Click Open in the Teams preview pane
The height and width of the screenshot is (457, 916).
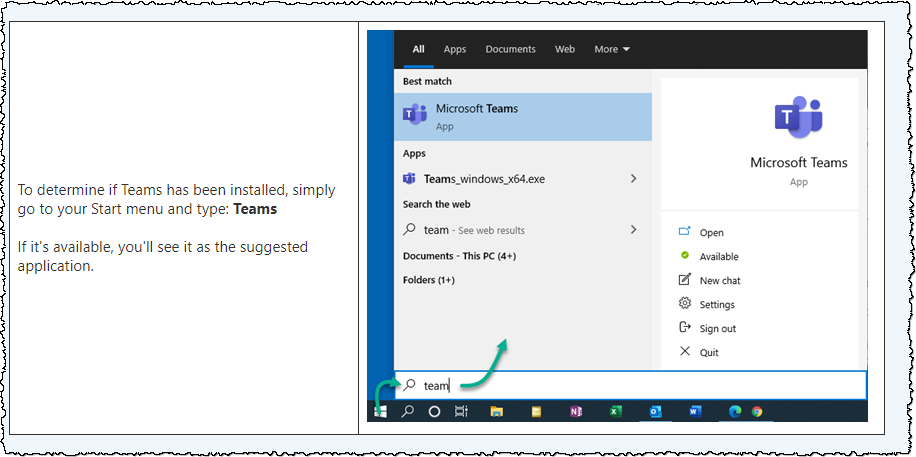pyautogui.click(x=712, y=233)
